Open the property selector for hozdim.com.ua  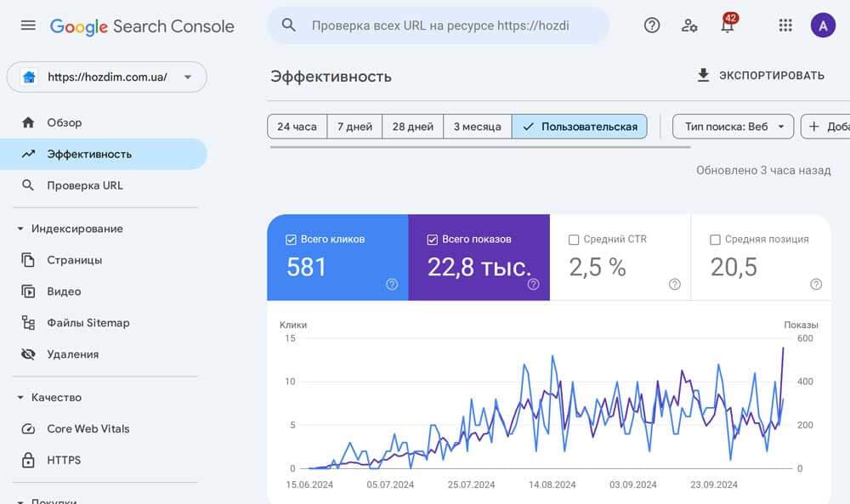[x=106, y=76]
